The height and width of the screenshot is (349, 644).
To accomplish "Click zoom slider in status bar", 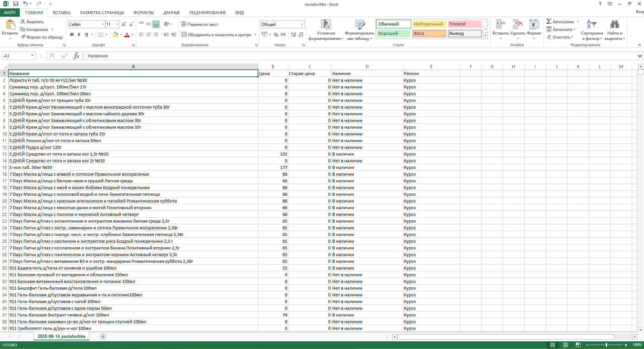I will coord(606,345).
